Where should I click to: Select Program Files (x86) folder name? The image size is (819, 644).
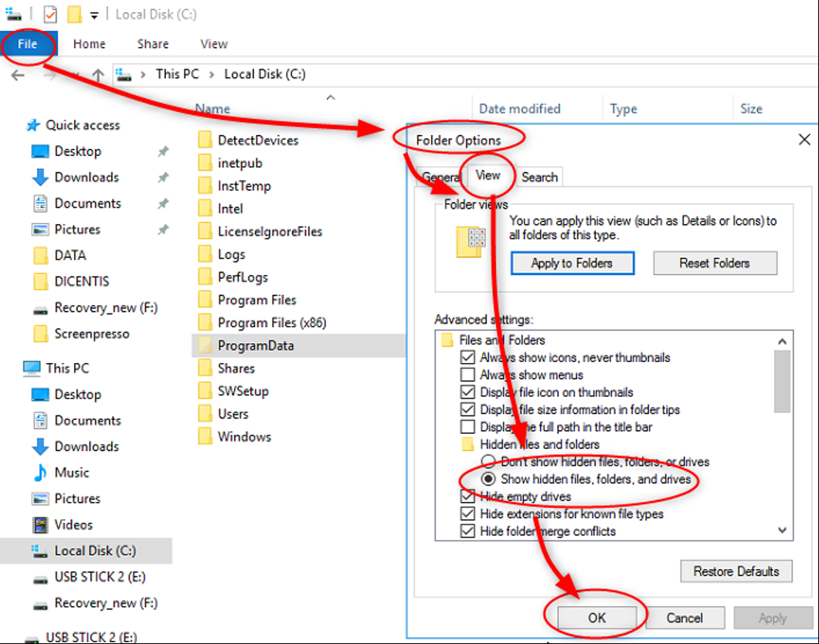(272, 323)
